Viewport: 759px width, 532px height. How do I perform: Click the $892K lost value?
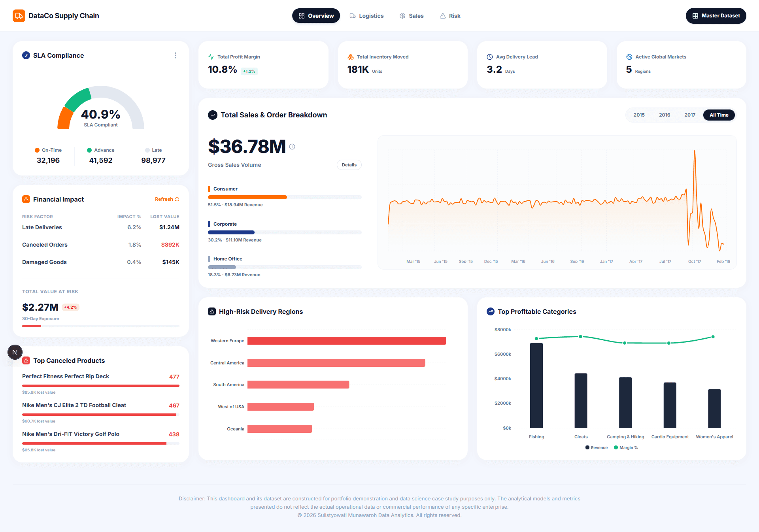(170, 245)
